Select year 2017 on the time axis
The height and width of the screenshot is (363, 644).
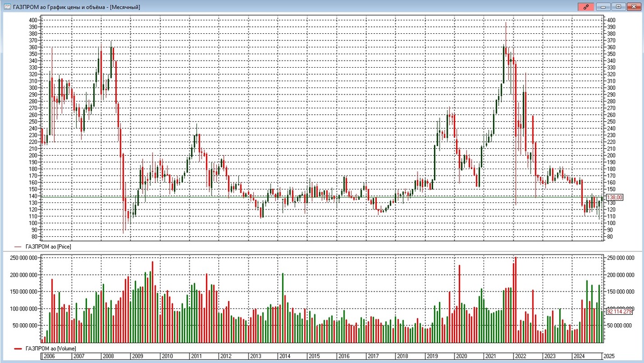point(373,356)
